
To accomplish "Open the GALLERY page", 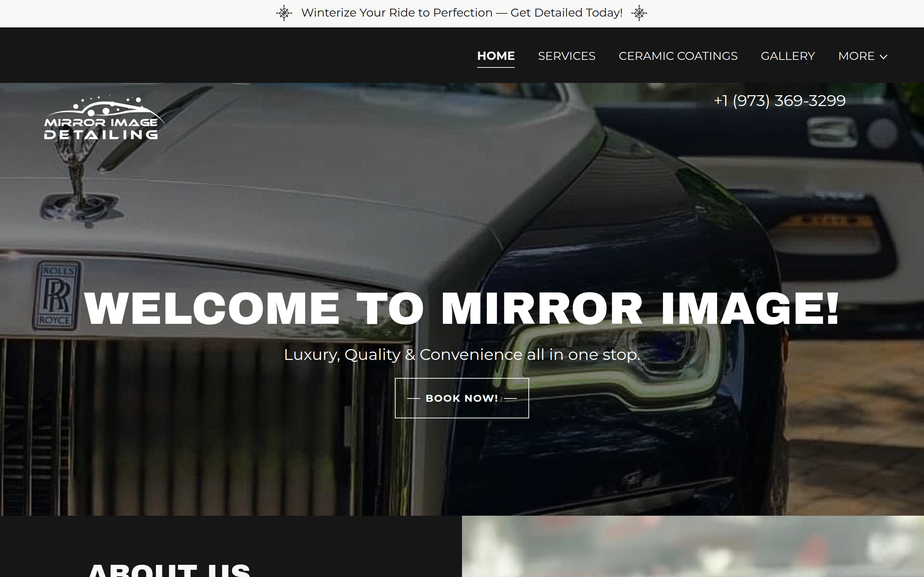I will pos(787,56).
